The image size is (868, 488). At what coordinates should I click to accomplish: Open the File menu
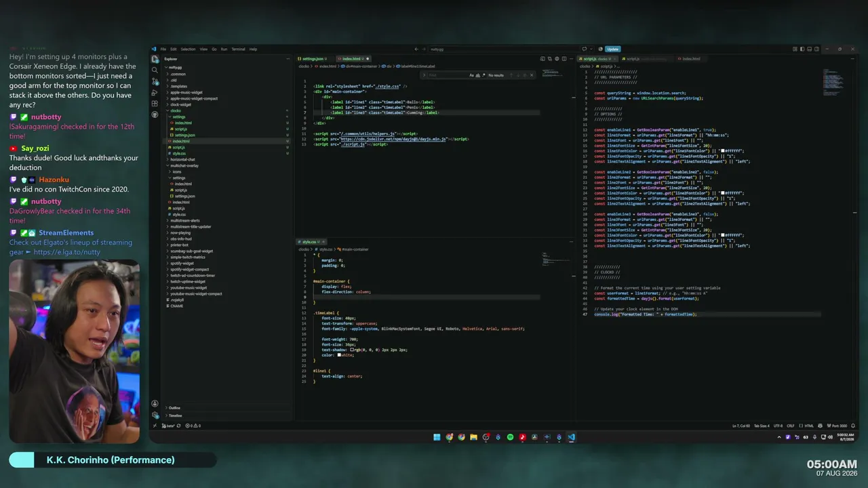coord(163,49)
